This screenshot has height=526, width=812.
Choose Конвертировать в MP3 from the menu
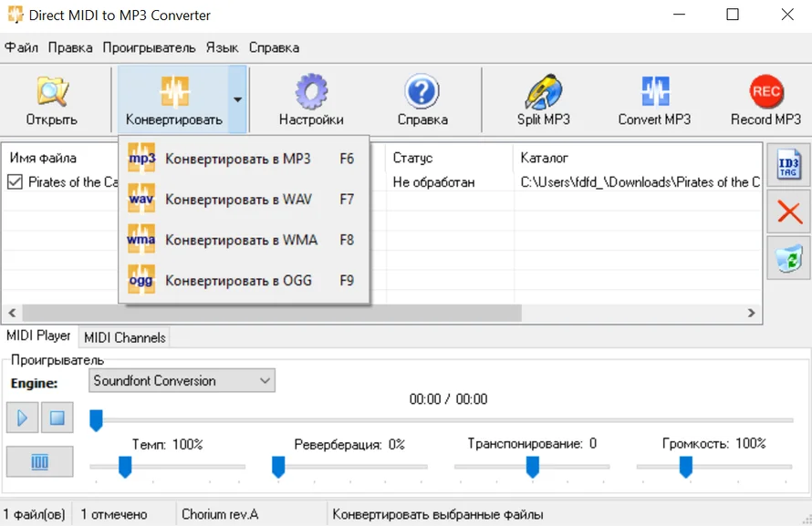click(x=244, y=159)
